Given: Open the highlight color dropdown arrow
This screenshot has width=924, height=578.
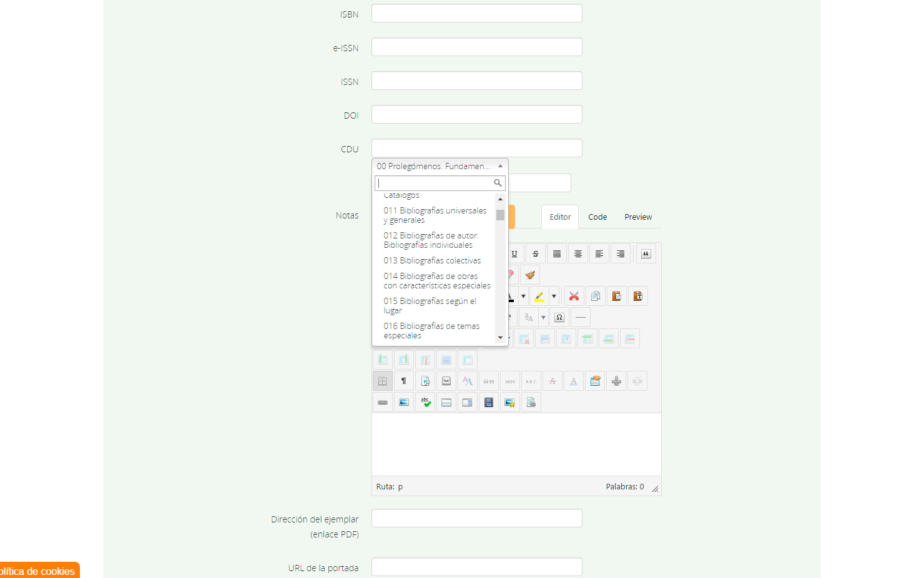Looking at the screenshot, I should coord(554,296).
